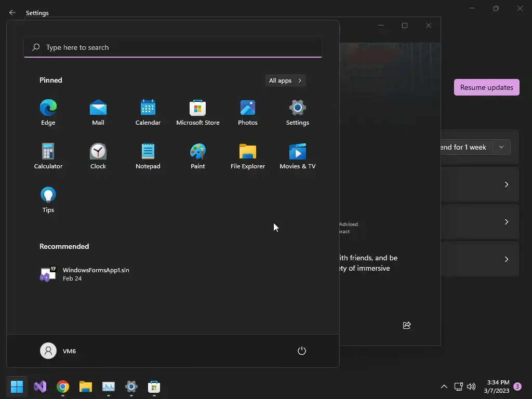The image size is (532, 399).
Task: Launch the Calculator app
Action: (x=48, y=156)
